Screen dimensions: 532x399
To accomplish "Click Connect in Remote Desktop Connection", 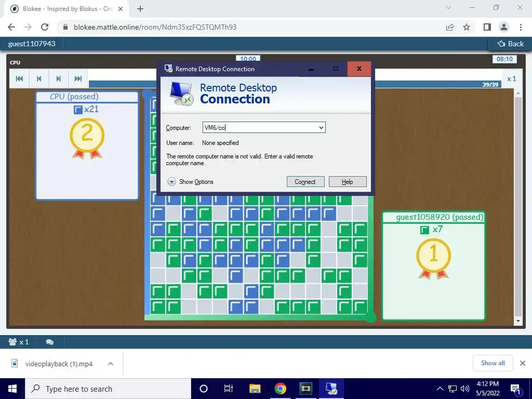I will click(305, 181).
